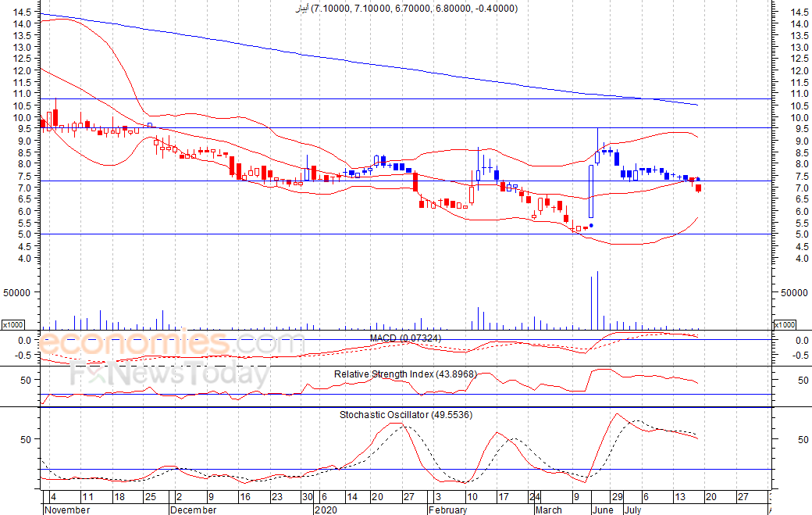
Task: Select the Relative Strength Index (43.8968) label
Action: point(405,374)
